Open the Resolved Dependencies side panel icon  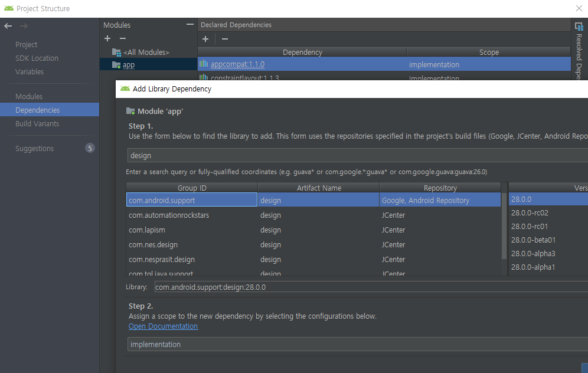[x=579, y=26]
